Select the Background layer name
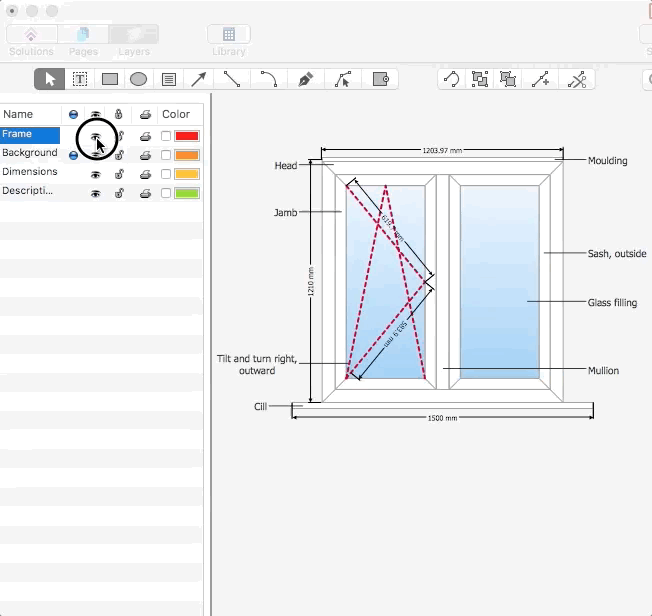This screenshot has width=652, height=616. pyautogui.click(x=30, y=153)
